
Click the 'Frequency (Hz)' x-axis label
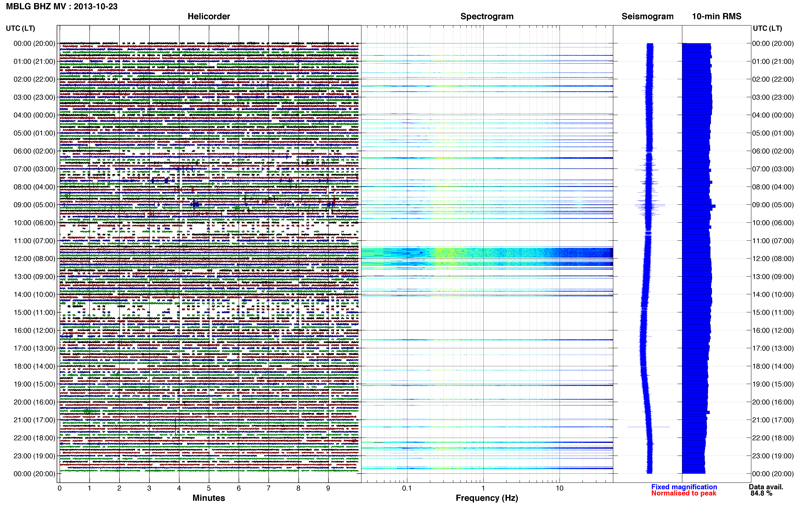(x=487, y=498)
